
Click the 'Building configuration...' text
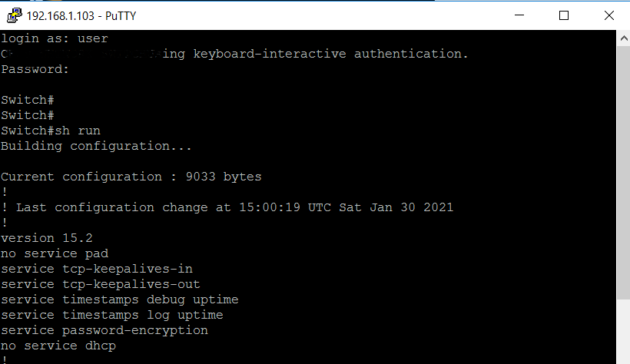tap(96, 146)
